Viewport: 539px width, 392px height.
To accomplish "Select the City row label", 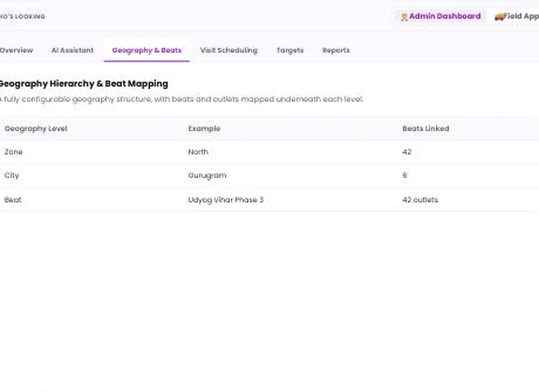I will click(12, 175).
